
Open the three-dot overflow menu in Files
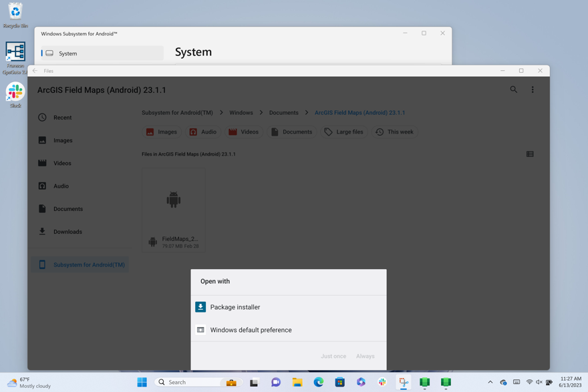click(532, 89)
